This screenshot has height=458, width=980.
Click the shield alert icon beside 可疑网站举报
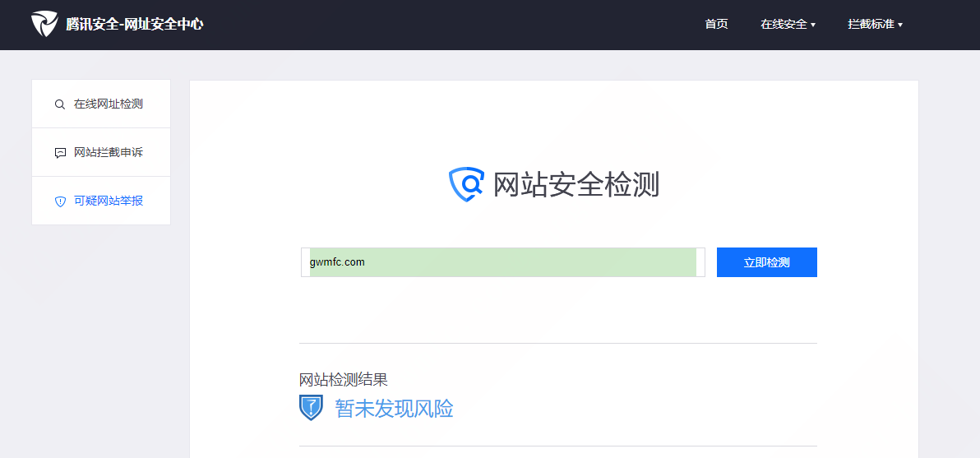click(60, 201)
